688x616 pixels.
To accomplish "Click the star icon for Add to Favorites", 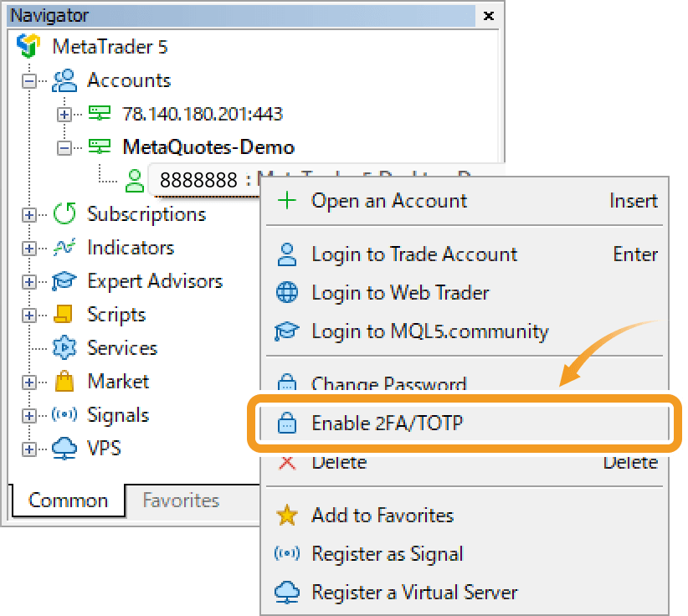I will coord(287,515).
